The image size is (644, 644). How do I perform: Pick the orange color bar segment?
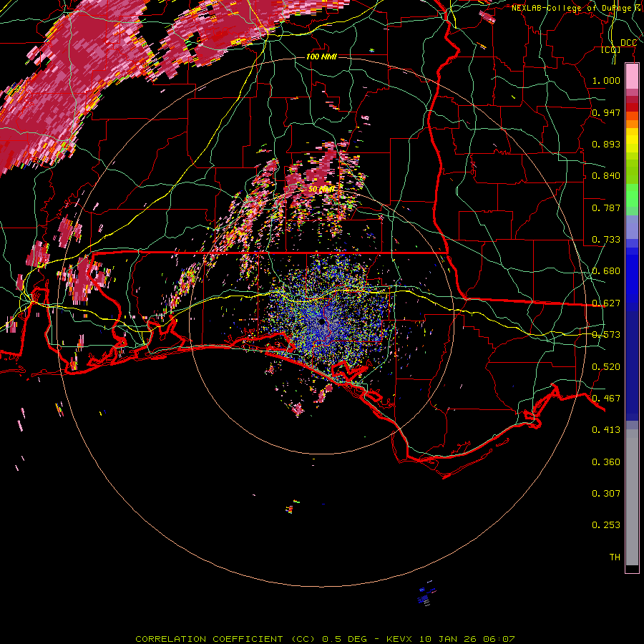pyautogui.click(x=632, y=124)
